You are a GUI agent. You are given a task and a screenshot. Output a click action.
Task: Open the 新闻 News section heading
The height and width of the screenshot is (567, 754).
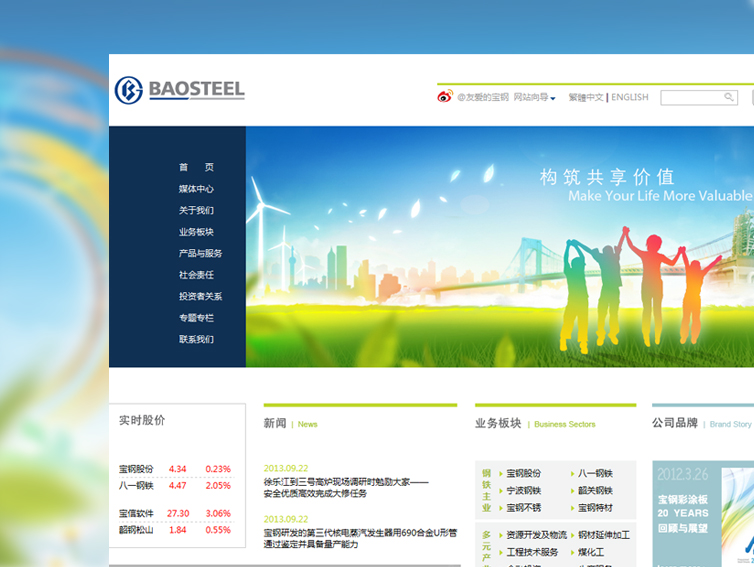pyautogui.click(x=290, y=423)
